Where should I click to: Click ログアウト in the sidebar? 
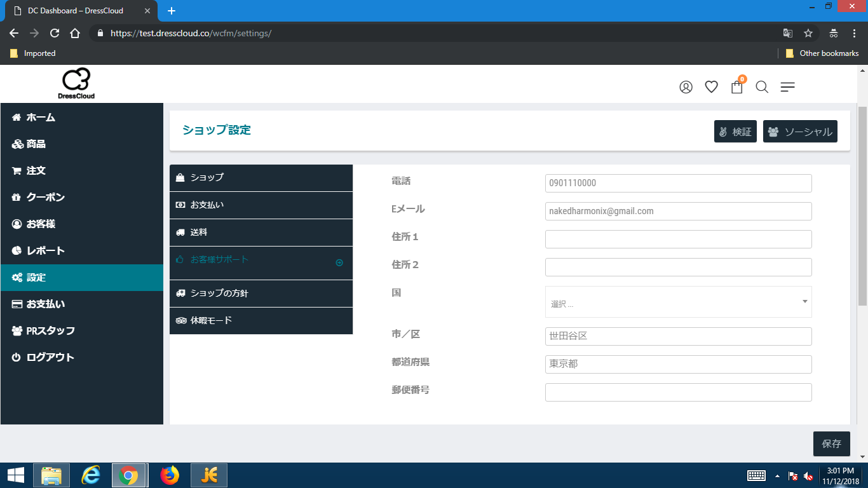[82, 358]
